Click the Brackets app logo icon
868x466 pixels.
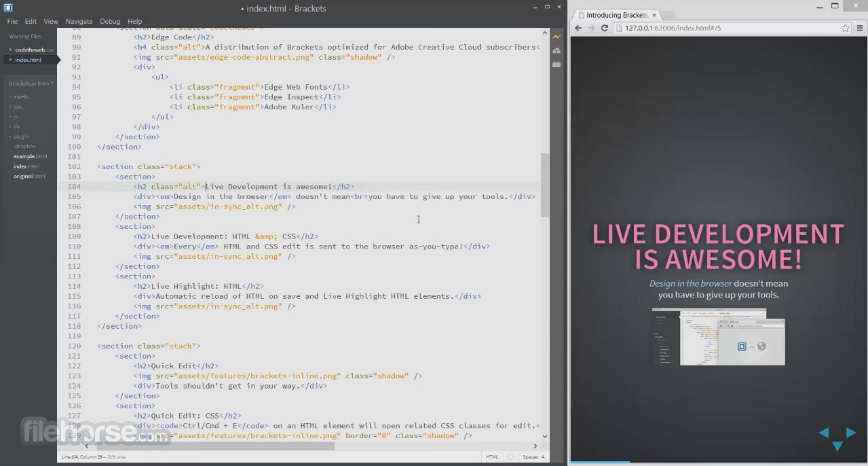click(8, 8)
